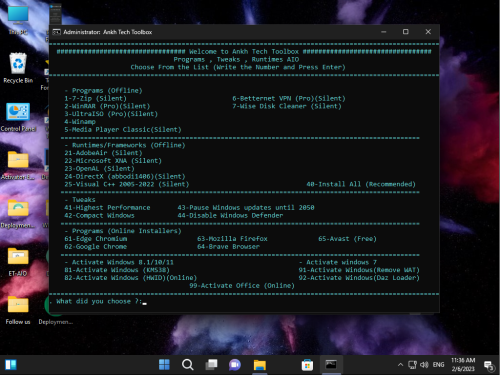Click '5-Media Player Classic(Silent)' line
Viewport: 500px width, 375px height.
pos(123,129)
